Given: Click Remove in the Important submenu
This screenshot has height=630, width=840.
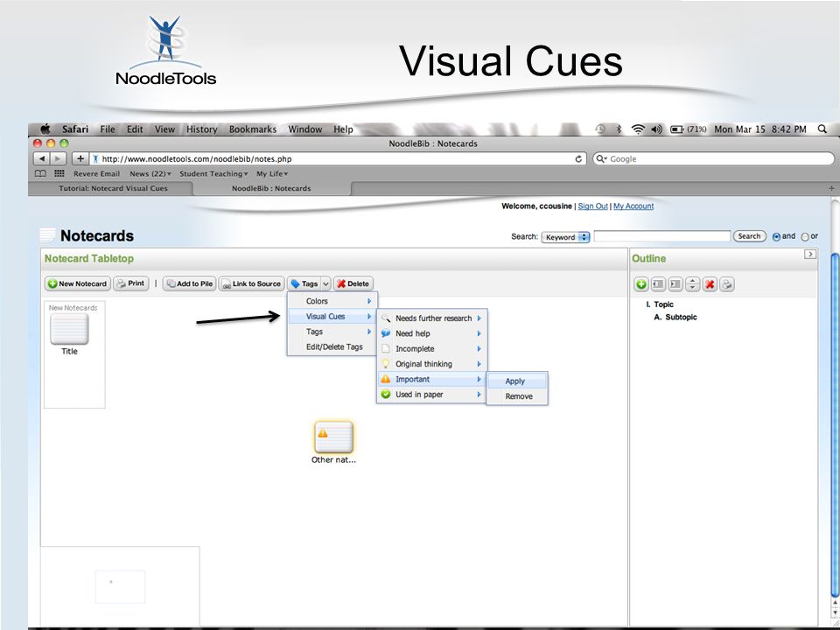Looking at the screenshot, I should [x=517, y=396].
